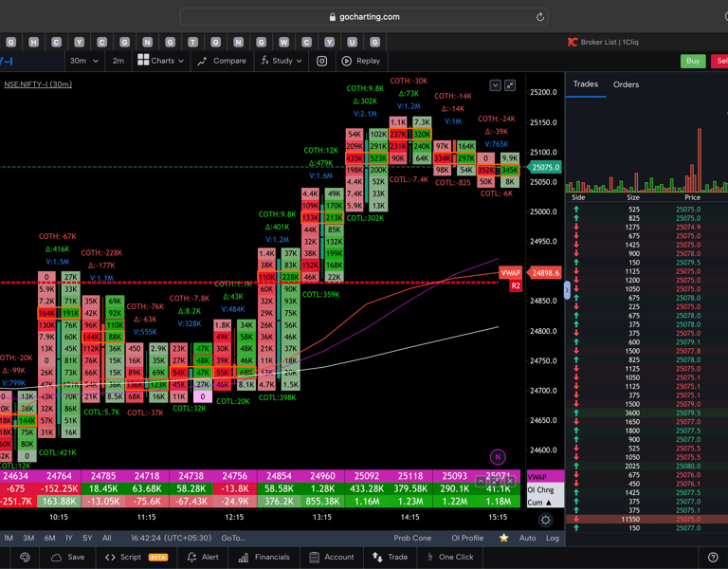Select the 3600 size trade row
The width and height of the screenshot is (728, 569).
click(x=646, y=413)
